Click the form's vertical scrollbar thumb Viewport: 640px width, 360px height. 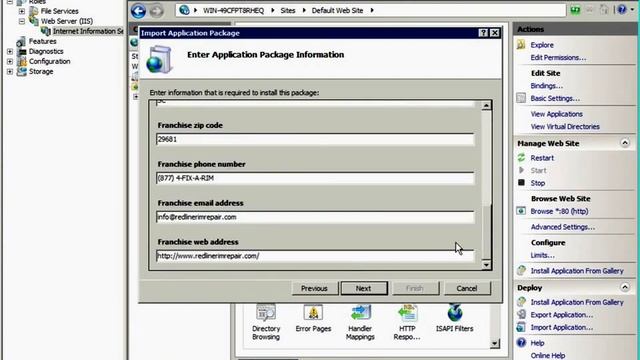click(x=486, y=231)
